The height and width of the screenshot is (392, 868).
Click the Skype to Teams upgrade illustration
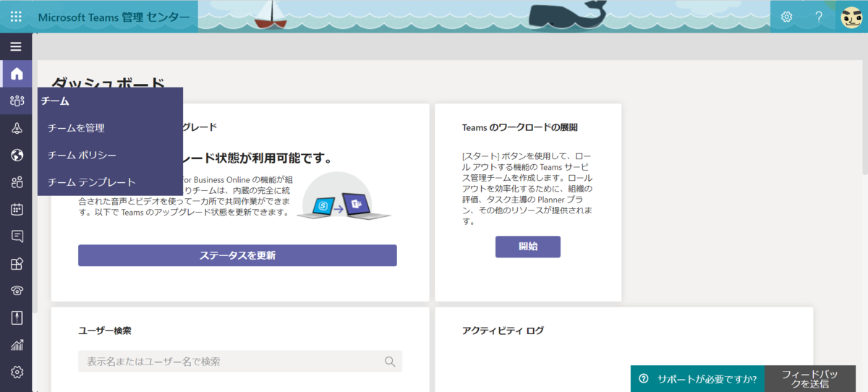344,197
